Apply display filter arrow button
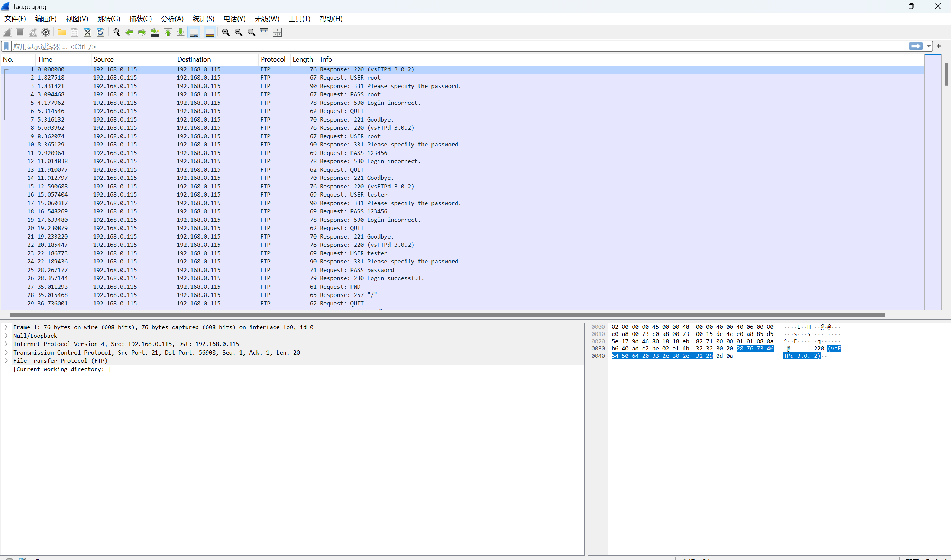 [916, 46]
